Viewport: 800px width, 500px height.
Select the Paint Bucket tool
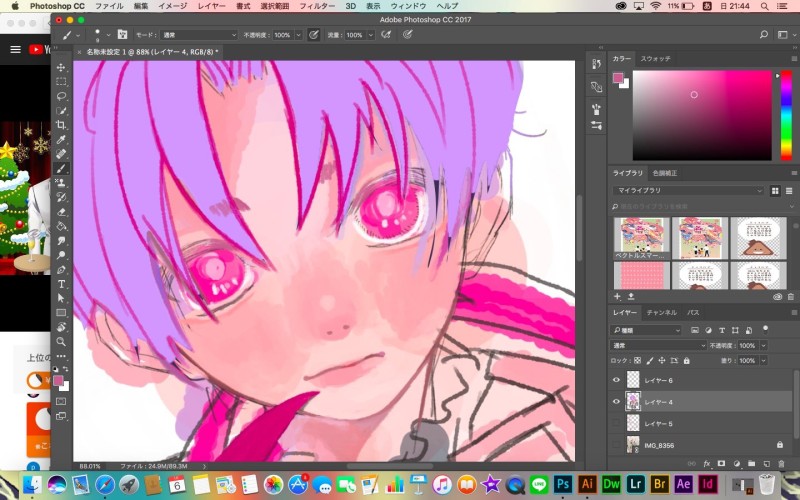click(x=61, y=226)
